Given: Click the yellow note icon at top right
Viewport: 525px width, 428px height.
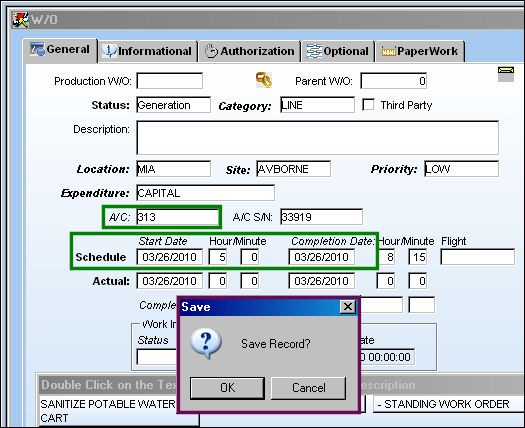Looking at the screenshot, I should [x=506, y=74].
